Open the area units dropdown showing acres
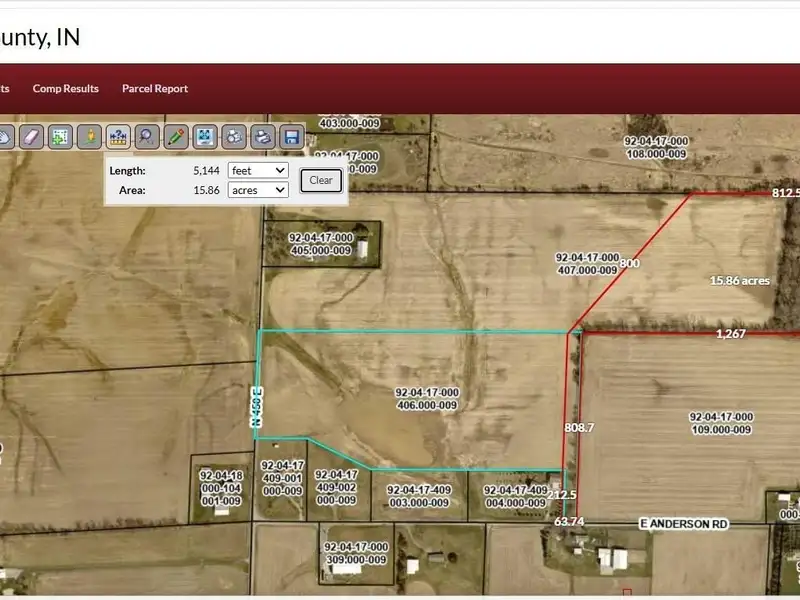Screen dimensions: 800x600 (x=258, y=189)
